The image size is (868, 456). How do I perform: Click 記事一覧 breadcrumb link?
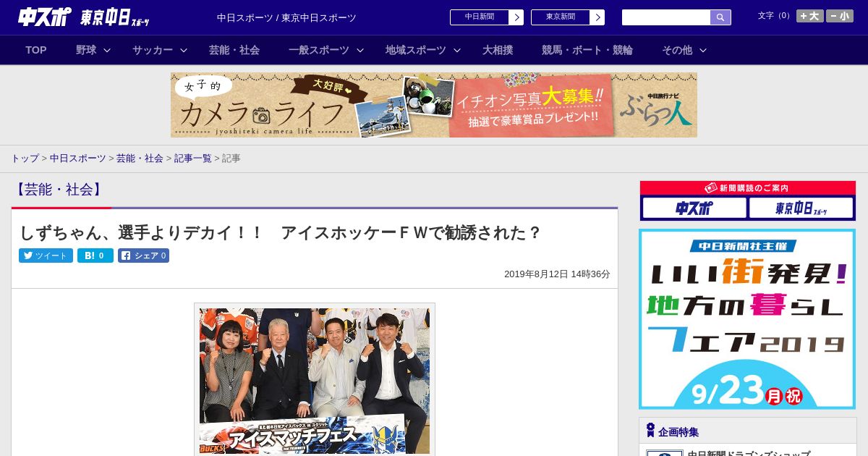point(192,158)
